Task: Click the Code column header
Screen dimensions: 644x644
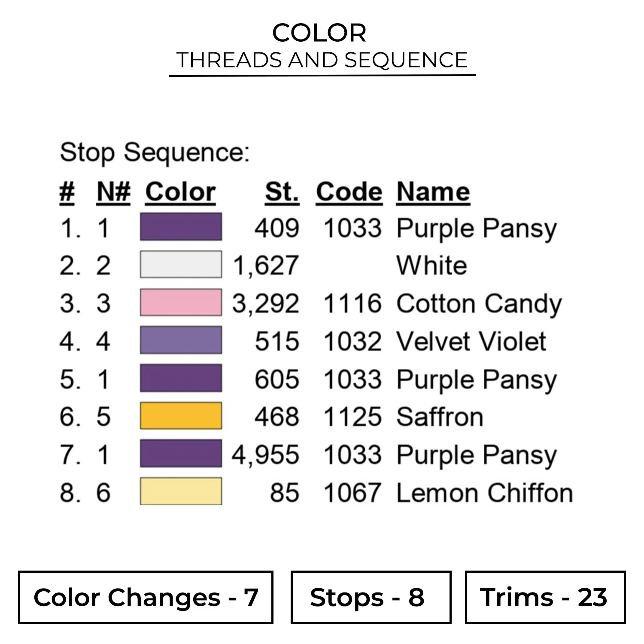Action: pos(349,191)
